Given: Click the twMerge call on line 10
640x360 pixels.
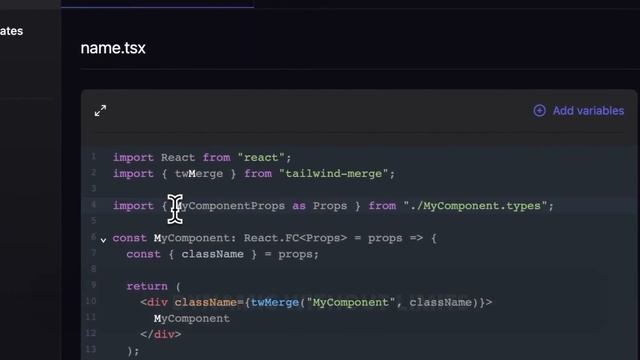Looking at the screenshot, I should point(275,302).
